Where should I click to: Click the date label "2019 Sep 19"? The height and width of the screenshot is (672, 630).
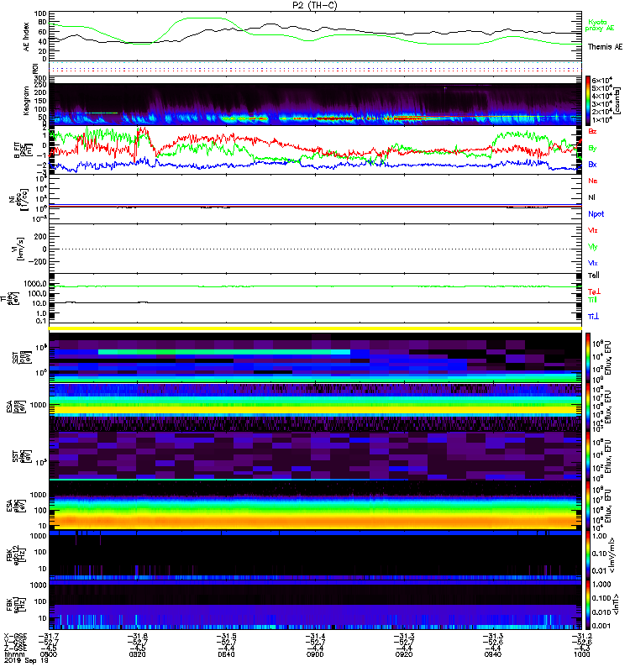pyautogui.click(x=26, y=660)
